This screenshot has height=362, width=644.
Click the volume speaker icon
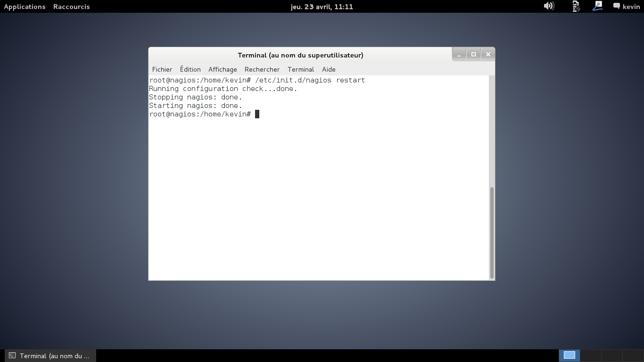[549, 6]
